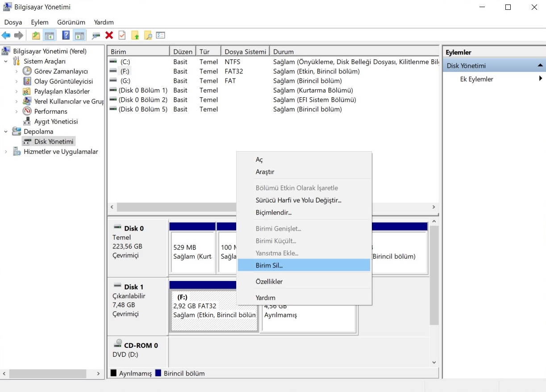Sort by the Durum column header
The height and width of the screenshot is (392, 546).
[x=354, y=51]
